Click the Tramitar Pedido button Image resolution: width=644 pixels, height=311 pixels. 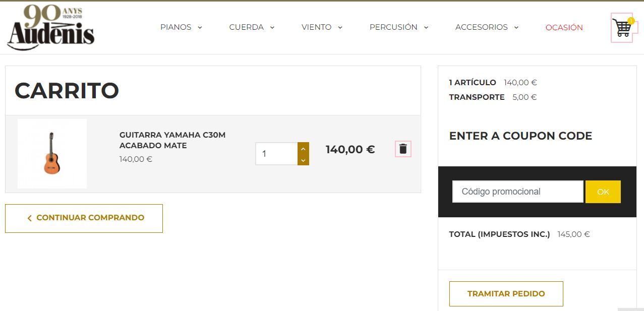tap(506, 294)
